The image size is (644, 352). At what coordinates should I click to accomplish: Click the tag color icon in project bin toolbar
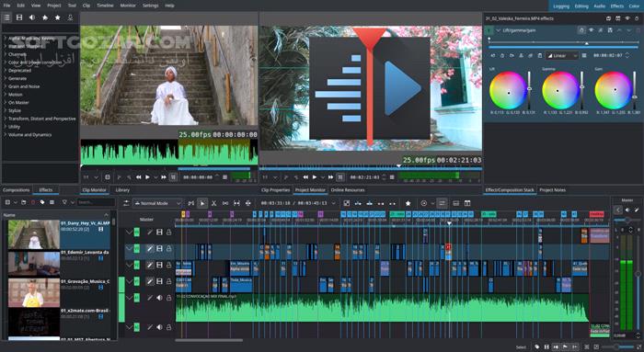(x=42, y=202)
